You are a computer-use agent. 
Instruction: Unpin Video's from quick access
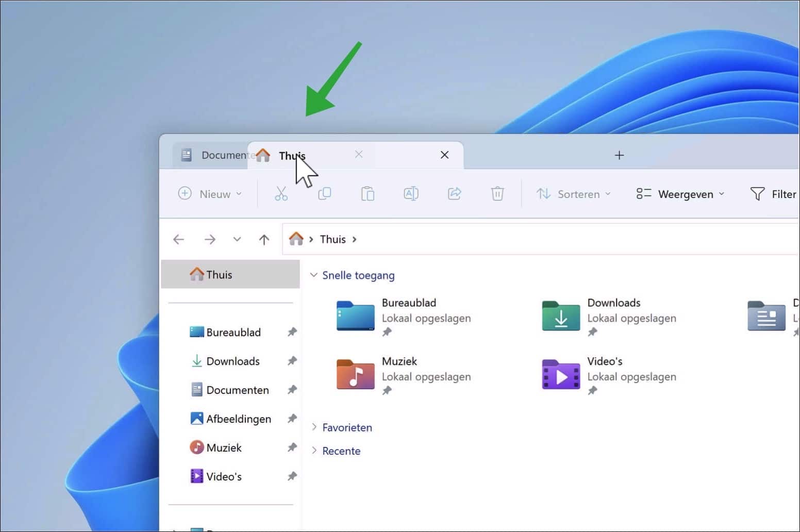click(x=292, y=476)
